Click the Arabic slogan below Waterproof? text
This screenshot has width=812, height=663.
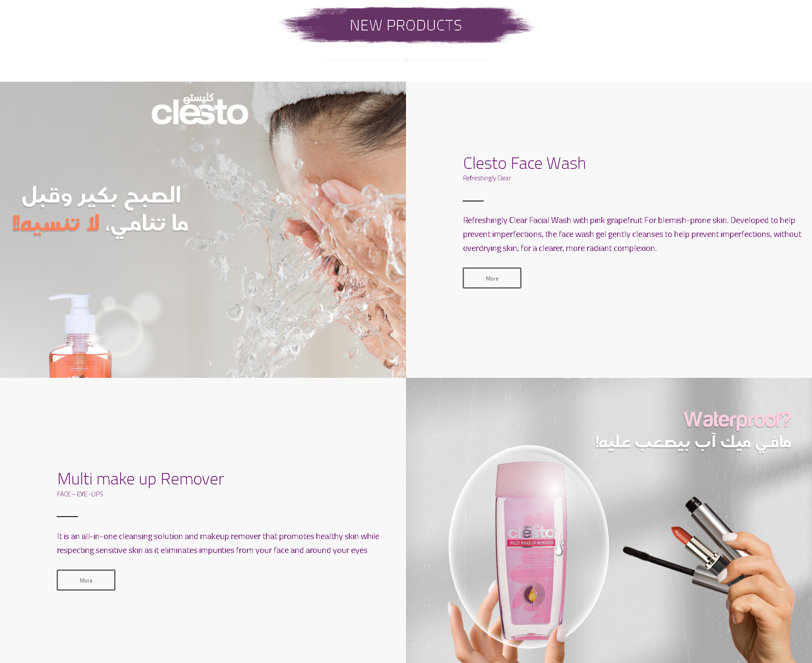pos(693,442)
